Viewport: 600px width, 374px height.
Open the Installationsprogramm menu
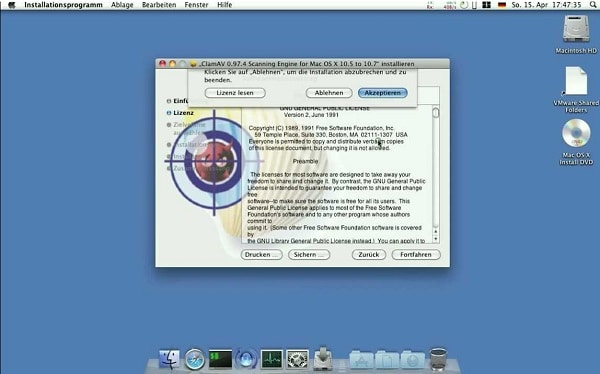click(63, 5)
